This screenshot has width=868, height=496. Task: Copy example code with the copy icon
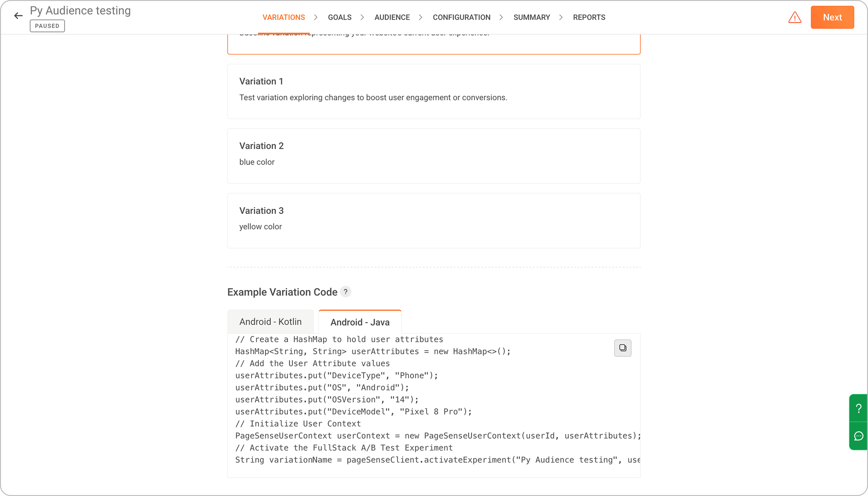tap(622, 348)
